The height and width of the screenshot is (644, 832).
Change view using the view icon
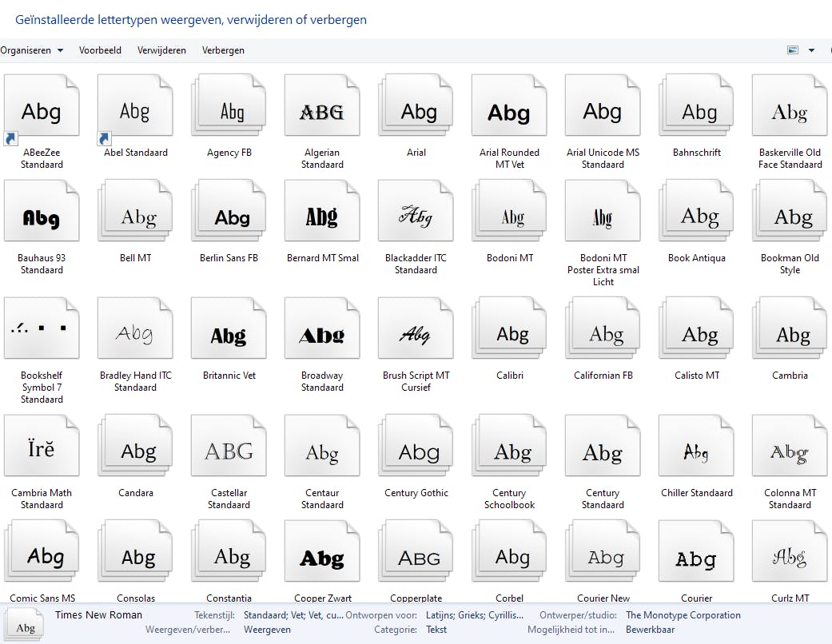[x=793, y=50]
